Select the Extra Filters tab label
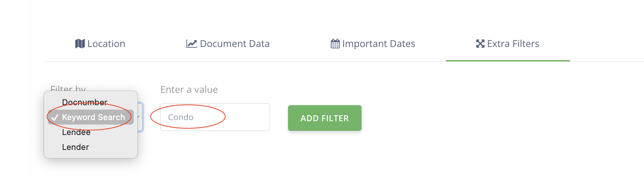The width and height of the screenshot is (644, 176). coord(513,44)
